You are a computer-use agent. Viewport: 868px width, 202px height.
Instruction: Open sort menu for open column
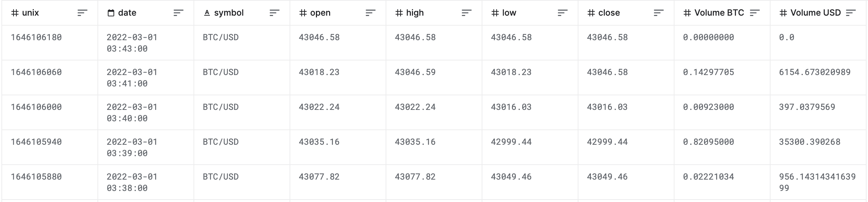pyautogui.click(x=370, y=13)
